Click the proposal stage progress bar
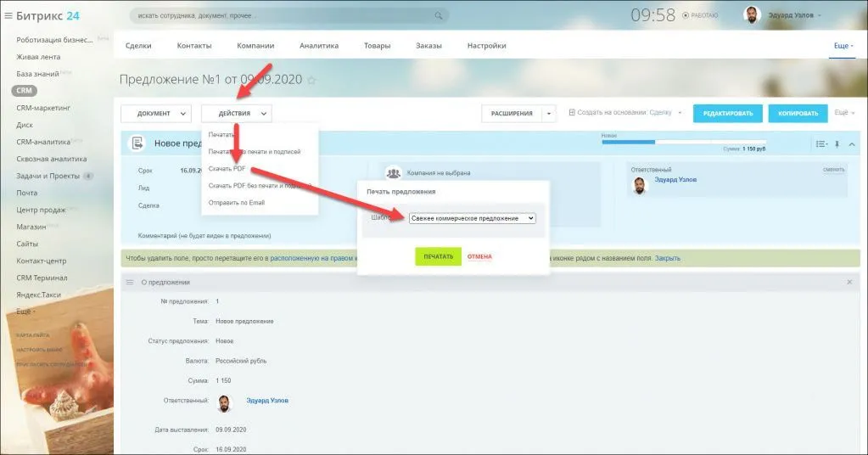 click(683, 142)
